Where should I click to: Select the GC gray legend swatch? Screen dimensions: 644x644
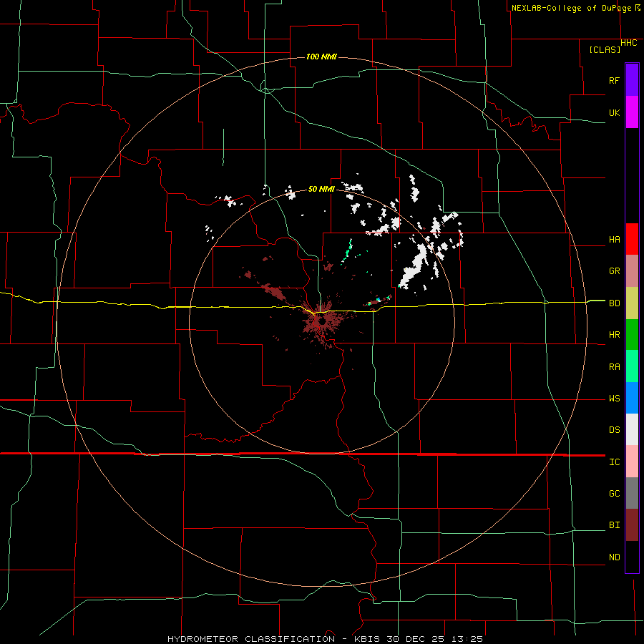click(632, 493)
